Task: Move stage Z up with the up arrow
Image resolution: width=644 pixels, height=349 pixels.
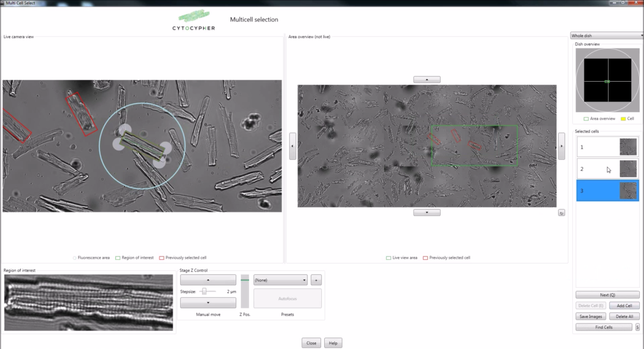Action: (208, 279)
